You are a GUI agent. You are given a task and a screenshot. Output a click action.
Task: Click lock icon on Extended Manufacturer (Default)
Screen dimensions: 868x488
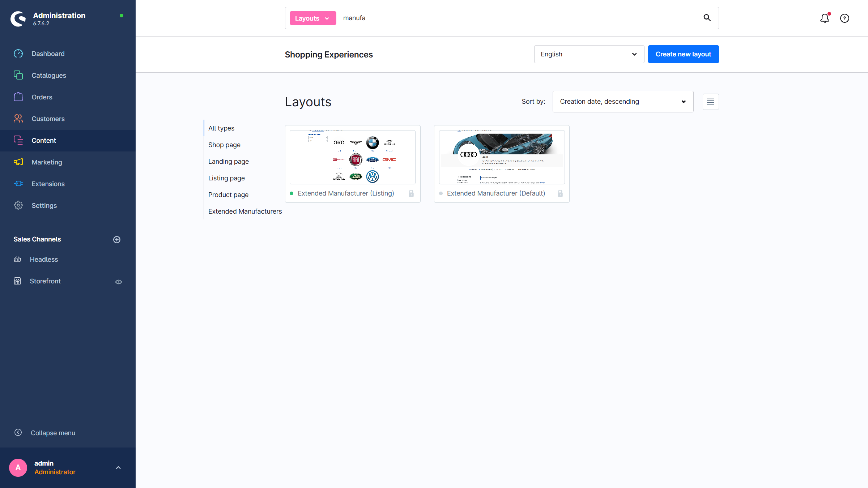[560, 193]
